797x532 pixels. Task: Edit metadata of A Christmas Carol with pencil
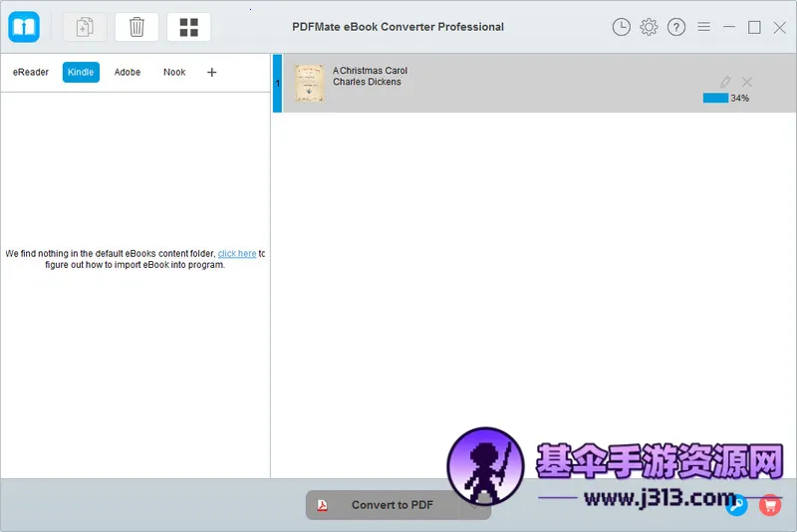(x=726, y=82)
